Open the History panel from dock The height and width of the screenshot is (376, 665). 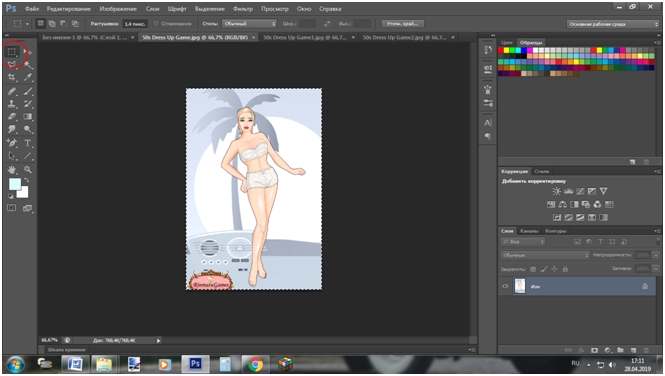coord(488,50)
